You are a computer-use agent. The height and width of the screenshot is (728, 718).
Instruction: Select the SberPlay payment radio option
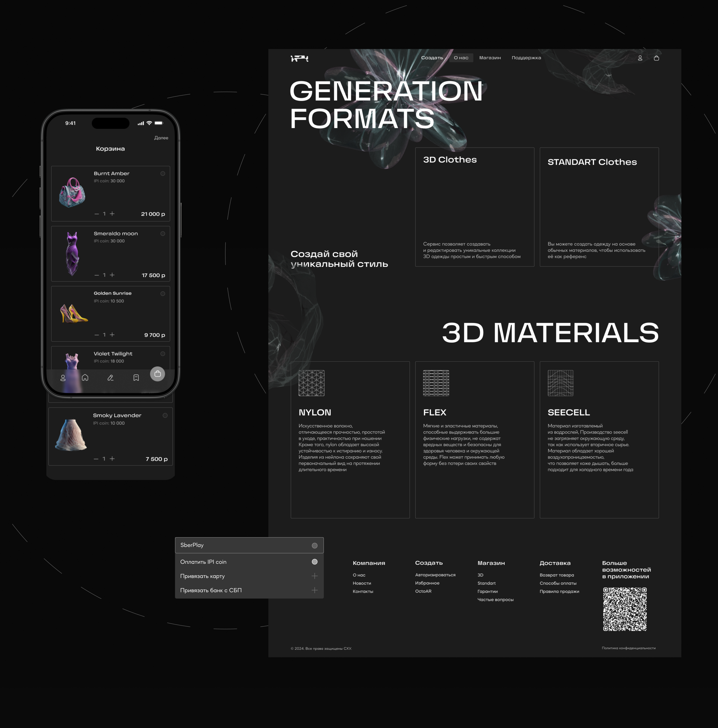click(315, 546)
